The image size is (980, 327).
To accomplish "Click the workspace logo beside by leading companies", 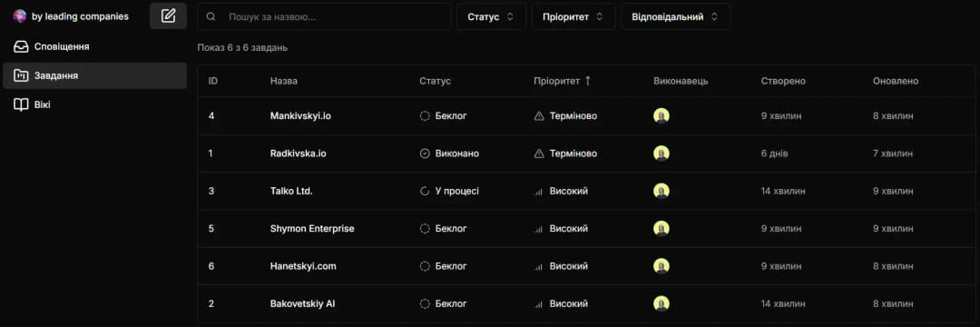I will click(20, 16).
